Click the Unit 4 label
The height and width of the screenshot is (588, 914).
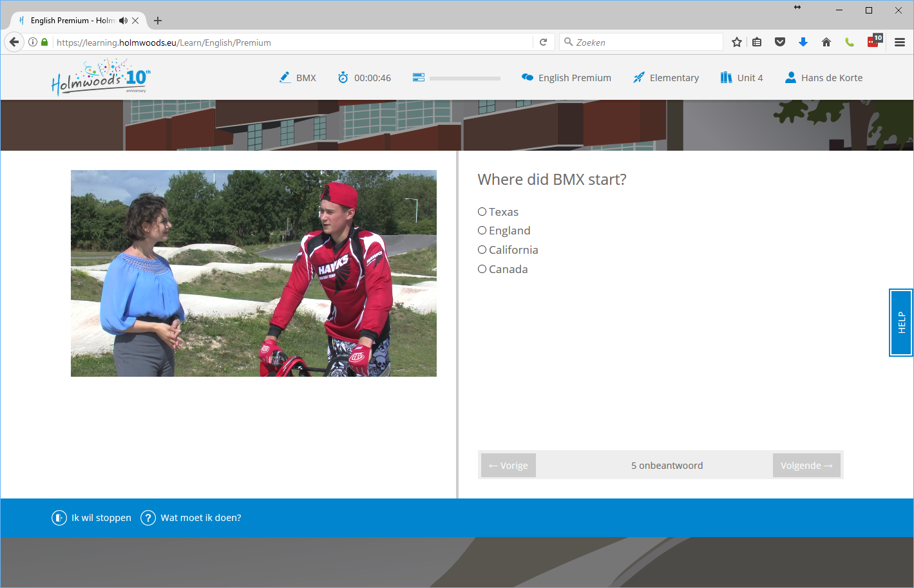(750, 78)
